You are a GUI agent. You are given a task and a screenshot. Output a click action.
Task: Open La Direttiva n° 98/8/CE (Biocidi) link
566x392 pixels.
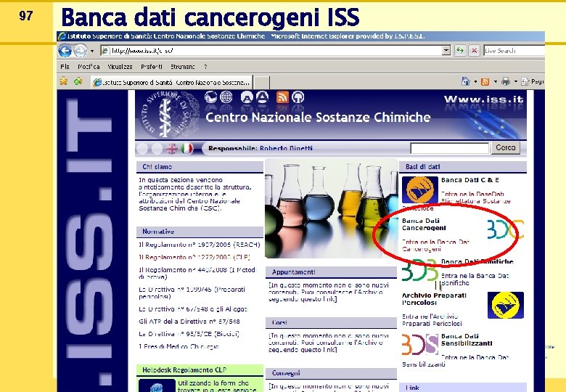coord(189,334)
